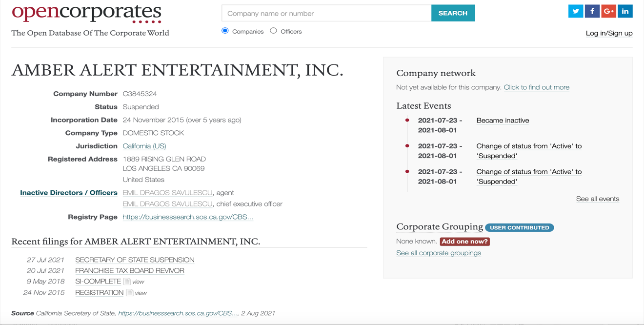
Task: Click the document icon beside REGISTRATION filing
Action: [x=129, y=293]
